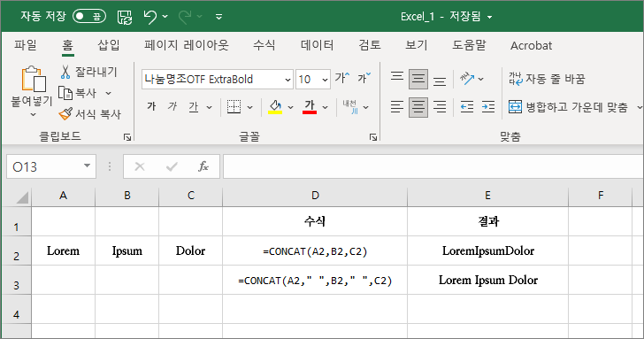Open the 페이지 레이아웃 tab
Screen dimensions: 644x339
(187, 45)
